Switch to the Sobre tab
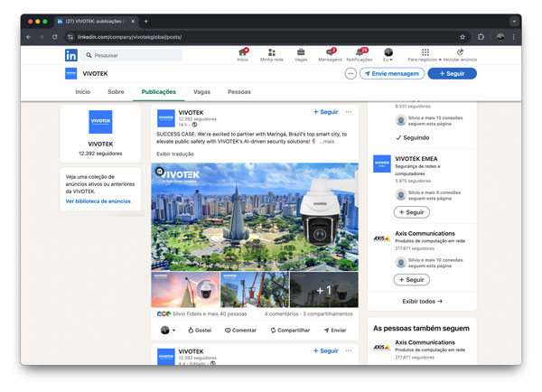542x392 pixels. click(116, 92)
